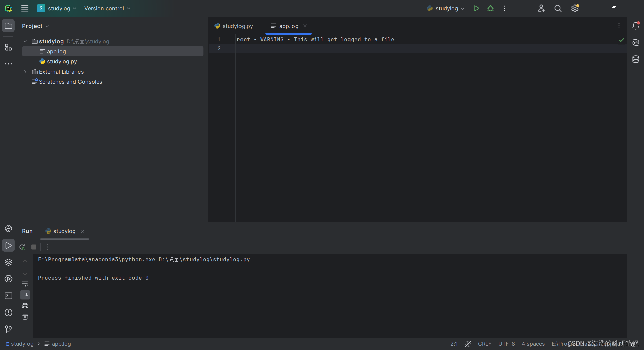Open the Git version control tool window

[8, 330]
